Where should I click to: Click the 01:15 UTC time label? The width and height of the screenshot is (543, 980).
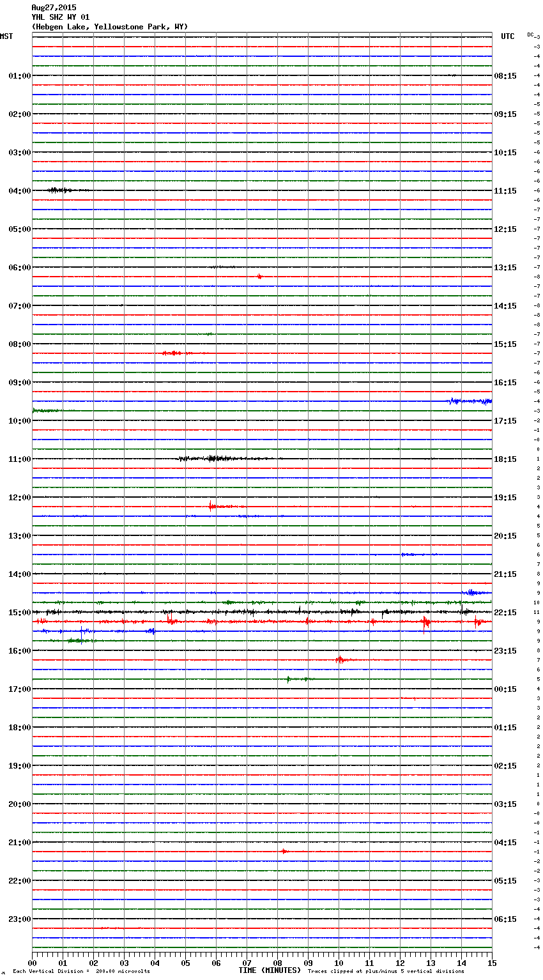tap(505, 728)
